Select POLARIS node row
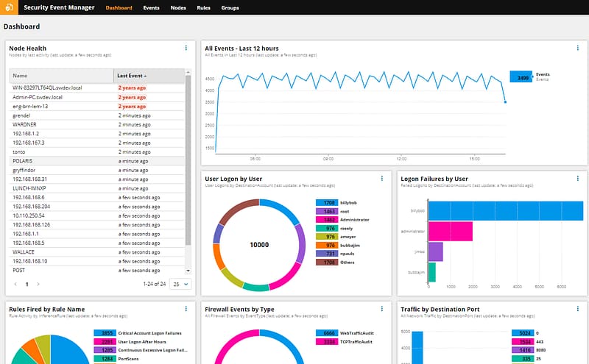Screen dimensions: 589x364 (x=97, y=161)
